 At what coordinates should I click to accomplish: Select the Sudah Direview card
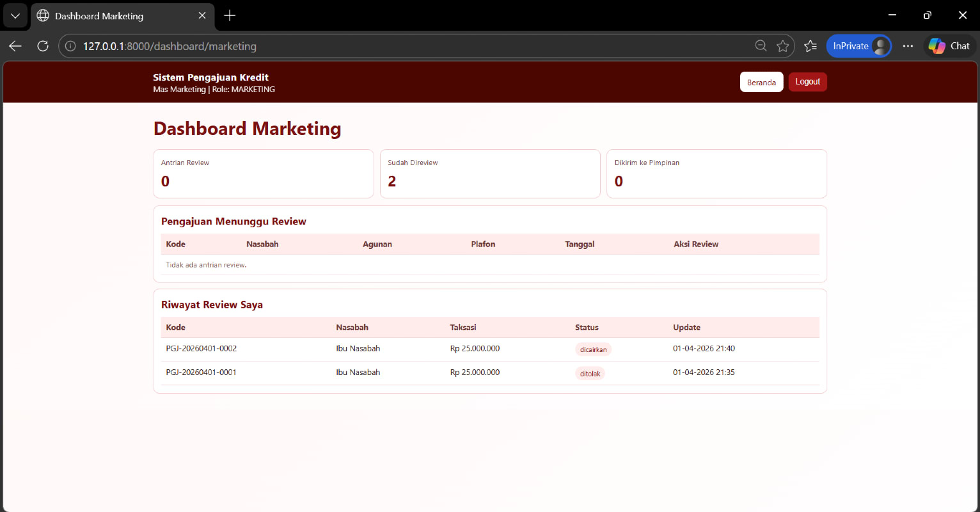tap(490, 173)
